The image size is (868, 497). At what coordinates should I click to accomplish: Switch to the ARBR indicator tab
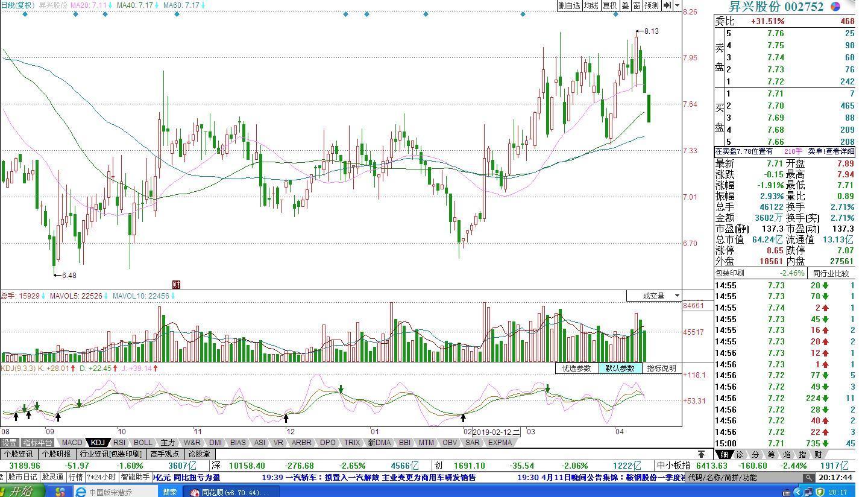[302, 443]
